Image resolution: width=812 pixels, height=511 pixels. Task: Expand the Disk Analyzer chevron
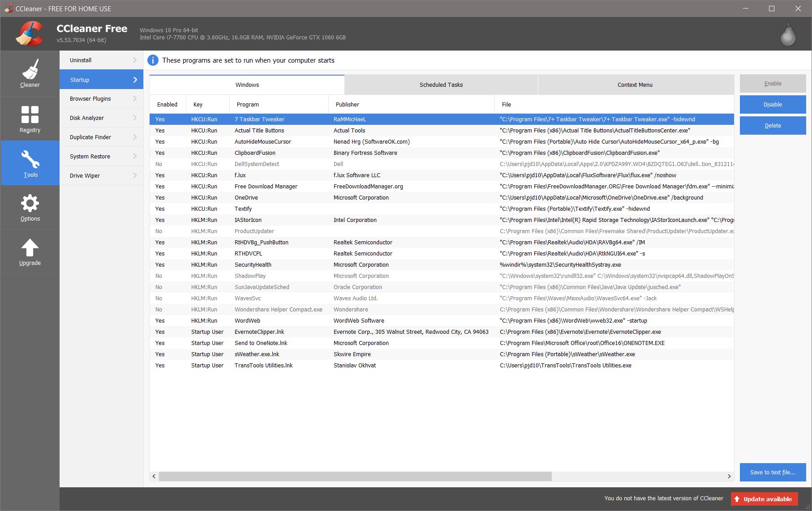[135, 118]
